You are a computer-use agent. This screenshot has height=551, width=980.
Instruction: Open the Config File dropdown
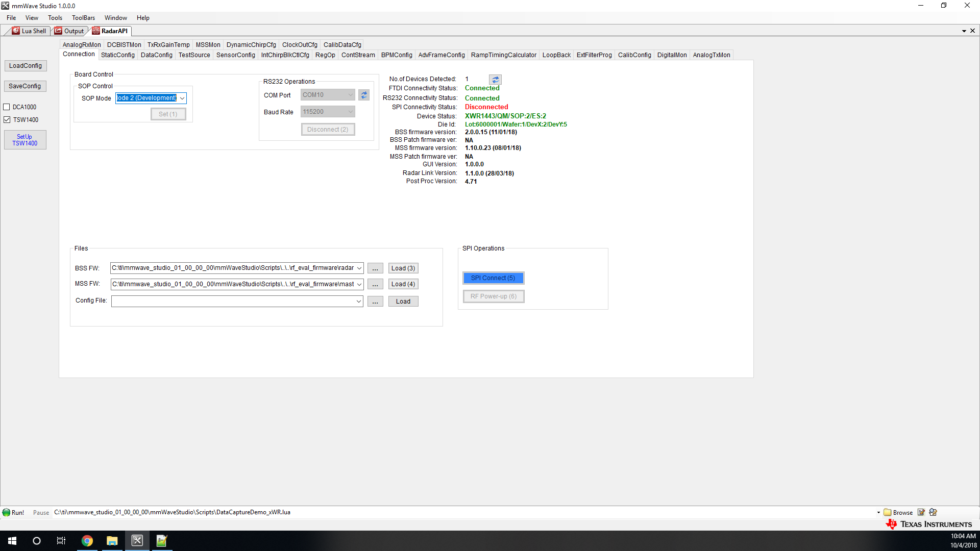click(359, 302)
